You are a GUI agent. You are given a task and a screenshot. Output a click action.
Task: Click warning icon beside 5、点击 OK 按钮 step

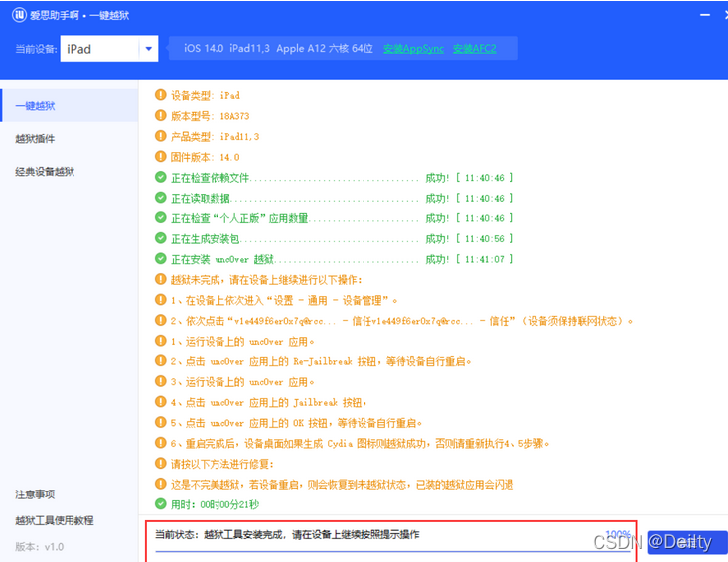click(161, 422)
